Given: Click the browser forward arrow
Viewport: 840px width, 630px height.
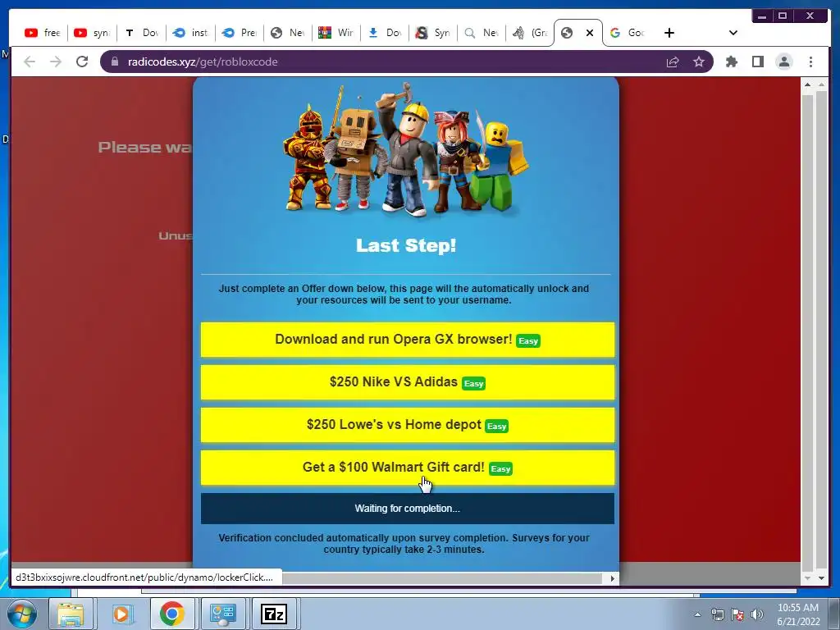Looking at the screenshot, I should click(x=56, y=62).
